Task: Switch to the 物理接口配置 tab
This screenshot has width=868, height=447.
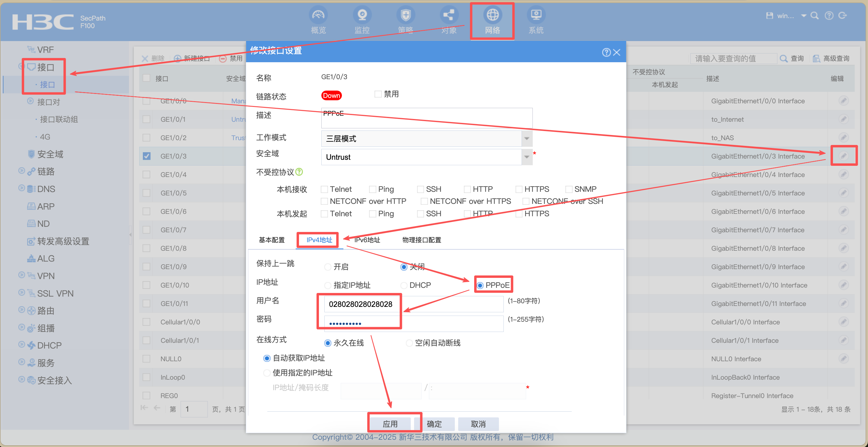Action: [x=422, y=240]
